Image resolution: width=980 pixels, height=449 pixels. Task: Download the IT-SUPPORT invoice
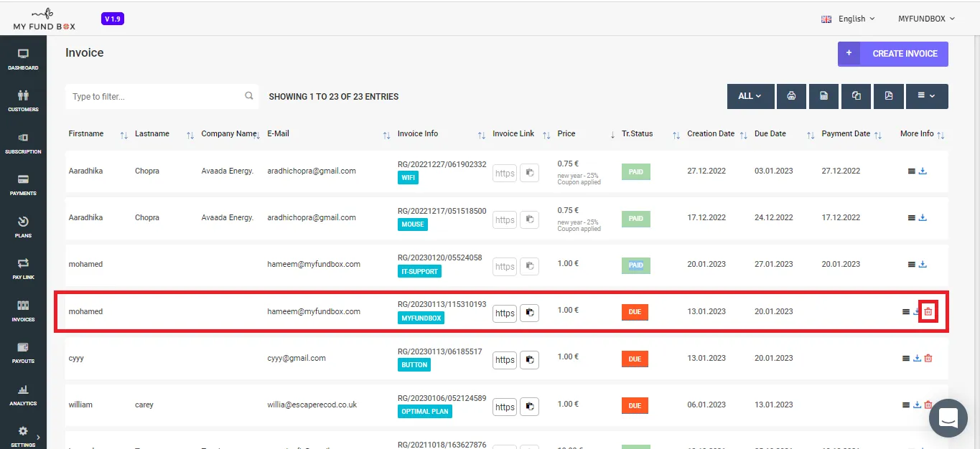pos(923,265)
